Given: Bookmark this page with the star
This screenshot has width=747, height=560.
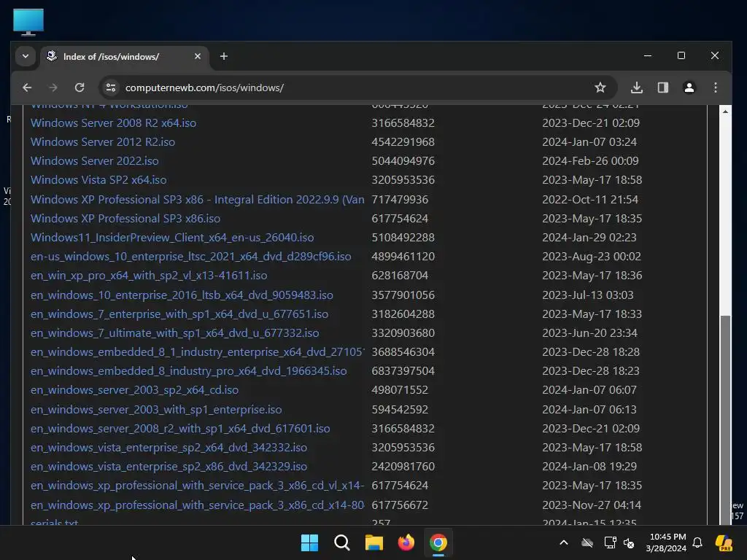Looking at the screenshot, I should tap(600, 87).
